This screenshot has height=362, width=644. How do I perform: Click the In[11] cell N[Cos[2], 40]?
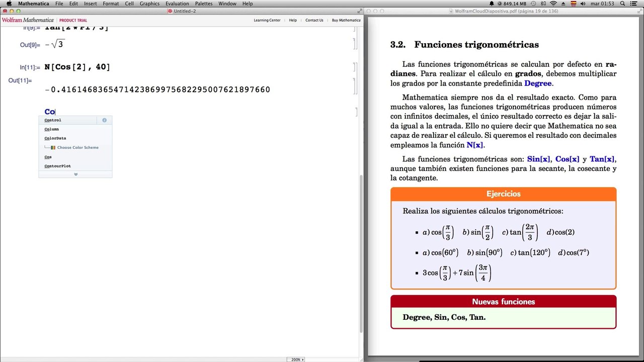coord(77,67)
